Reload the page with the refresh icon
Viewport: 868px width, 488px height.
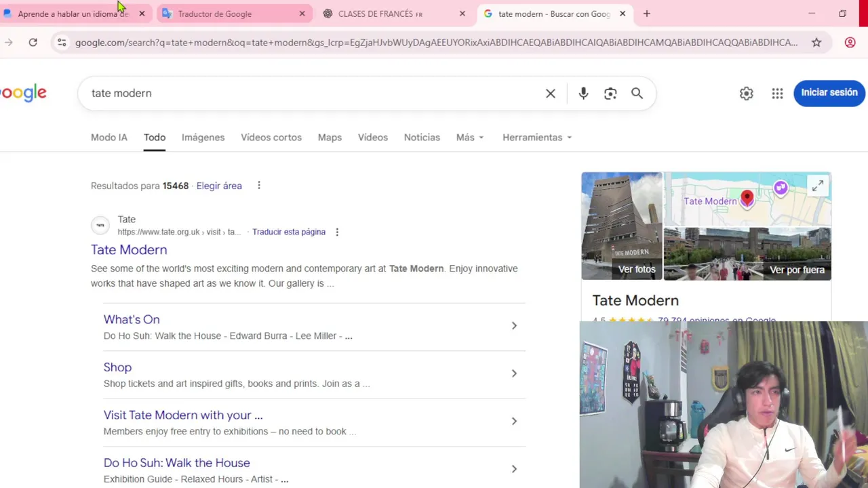[x=33, y=42]
